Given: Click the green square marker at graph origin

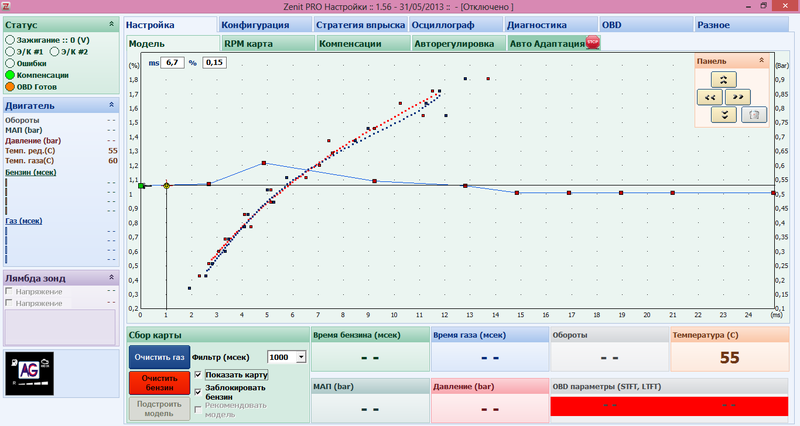Looking at the screenshot, I should point(141,186).
